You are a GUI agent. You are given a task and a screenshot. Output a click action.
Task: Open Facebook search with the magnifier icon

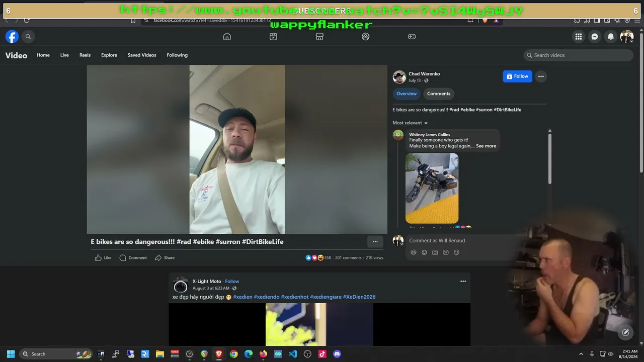(28, 37)
